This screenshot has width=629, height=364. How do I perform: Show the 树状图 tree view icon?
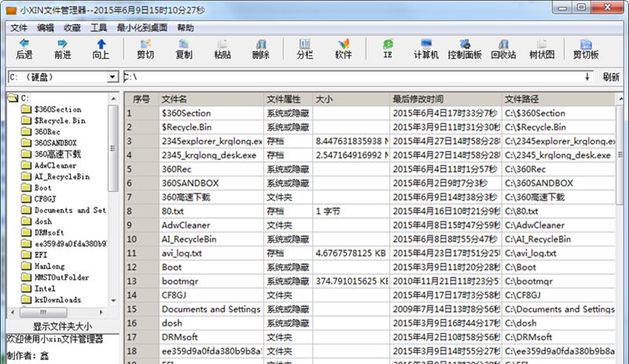pos(542,43)
